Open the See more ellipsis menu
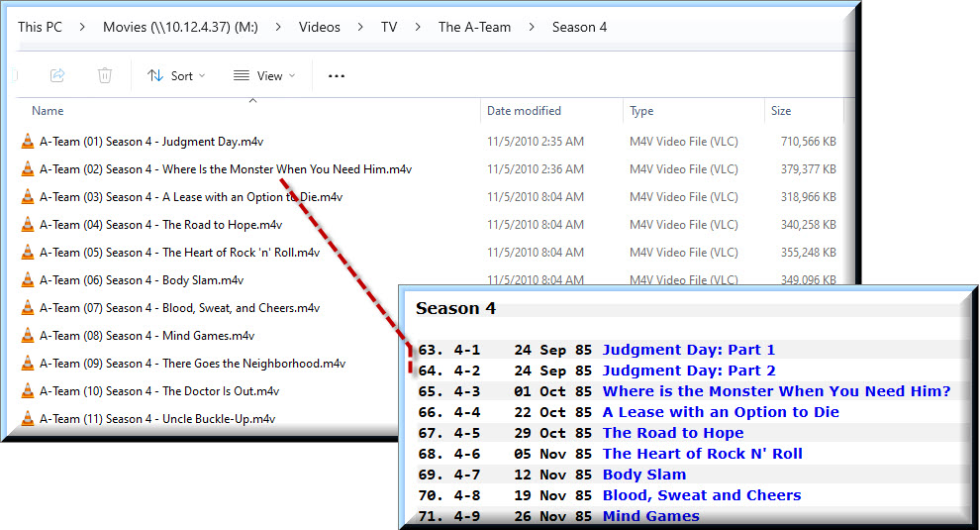Viewport: 980px width, 530px height. pos(337,76)
